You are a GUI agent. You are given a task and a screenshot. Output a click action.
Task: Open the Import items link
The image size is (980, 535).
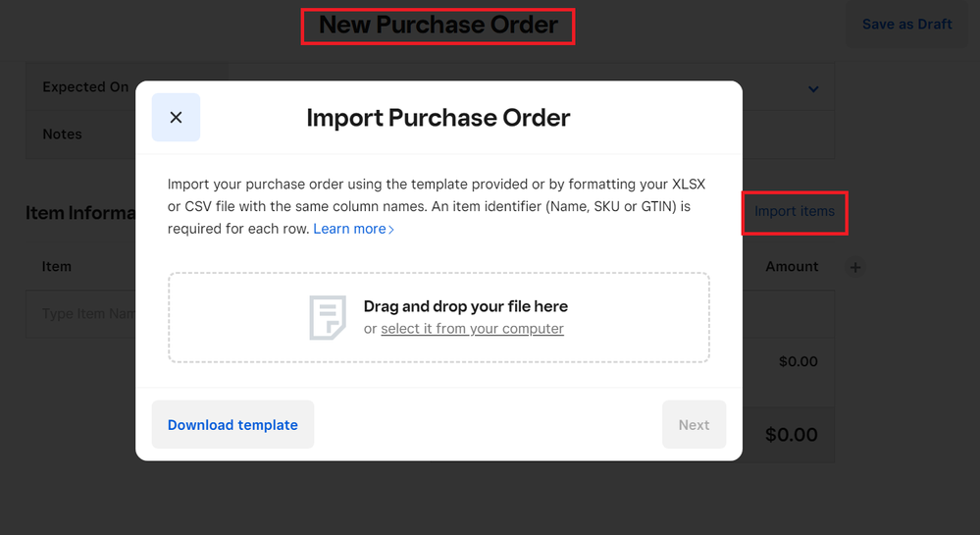[x=795, y=211]
